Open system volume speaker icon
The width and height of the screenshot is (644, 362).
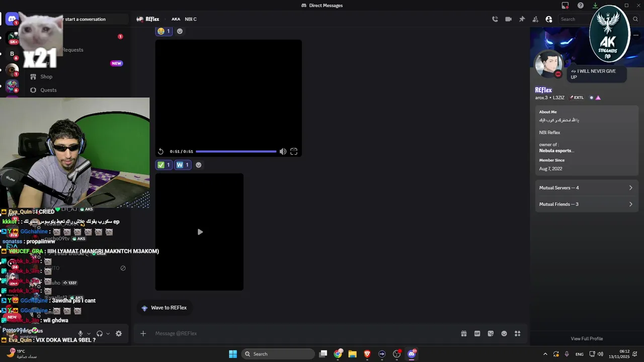pyautogui.click(x=600, y=354)
